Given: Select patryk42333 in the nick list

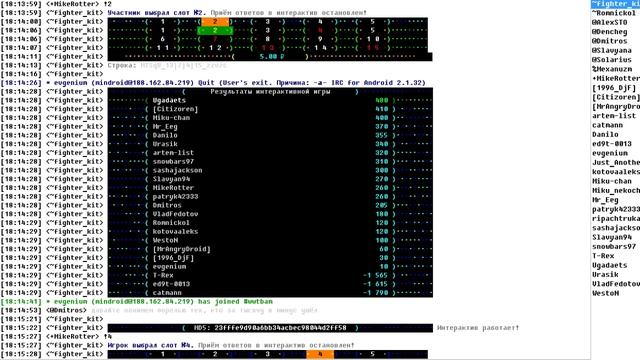Looking at the screenshot, I should pyautogui.click(x=616, y=209).
